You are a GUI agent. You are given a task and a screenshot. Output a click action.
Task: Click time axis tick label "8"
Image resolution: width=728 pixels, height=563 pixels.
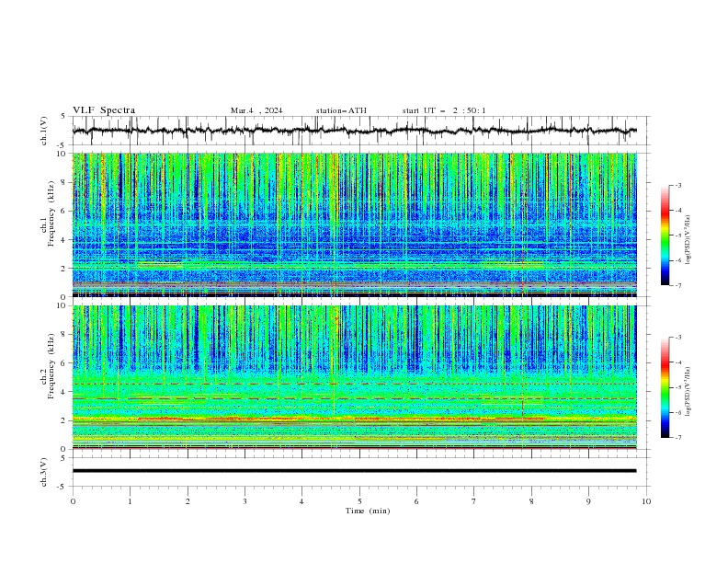[531, 501]
